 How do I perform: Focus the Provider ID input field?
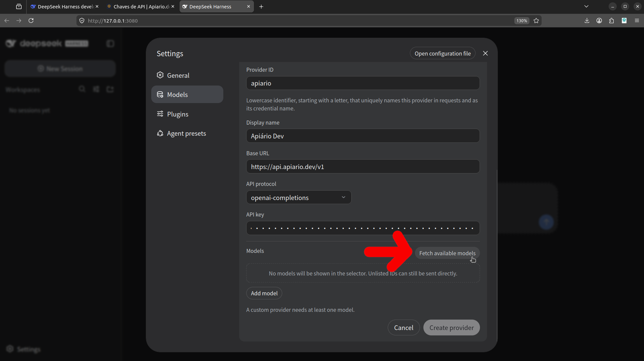coord(363,83)
